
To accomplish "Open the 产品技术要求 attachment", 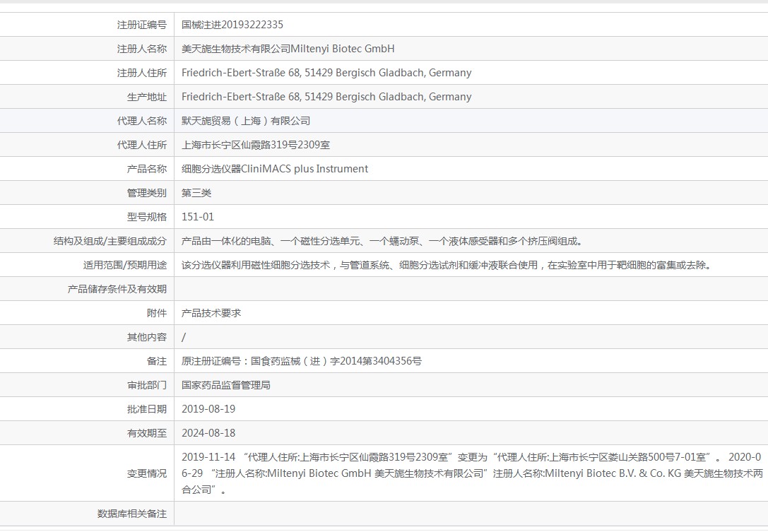I will [211, 312].
